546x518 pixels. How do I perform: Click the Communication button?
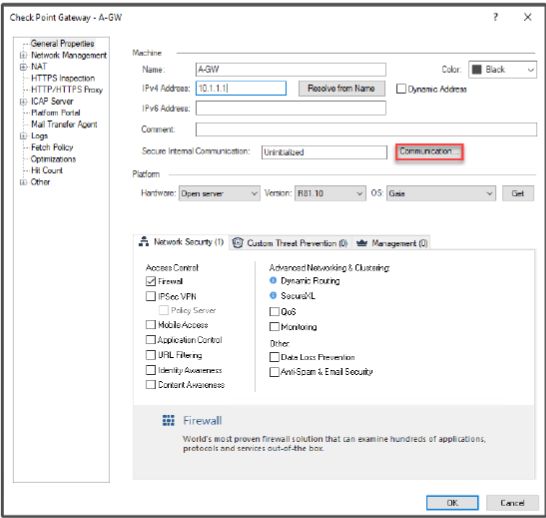[x=429, y=152]
